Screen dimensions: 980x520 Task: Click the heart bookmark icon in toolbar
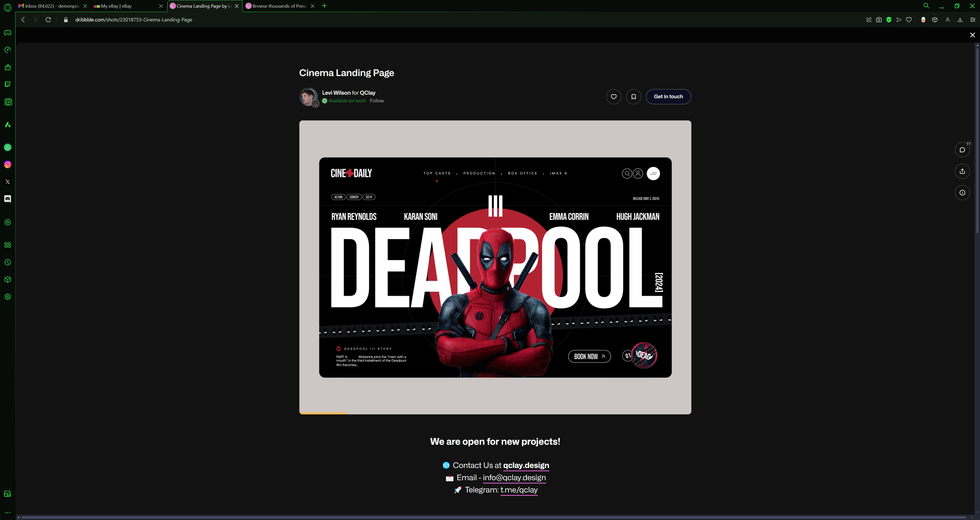coord(909,20)
